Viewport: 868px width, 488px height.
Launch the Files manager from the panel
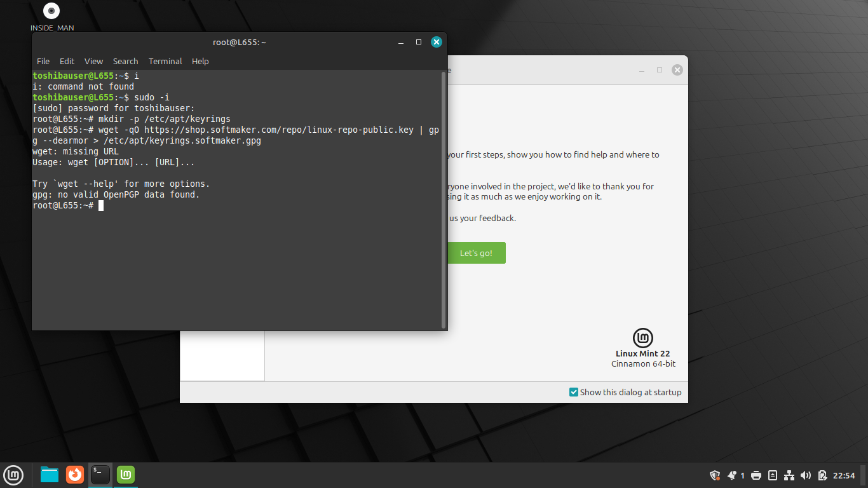50,475
